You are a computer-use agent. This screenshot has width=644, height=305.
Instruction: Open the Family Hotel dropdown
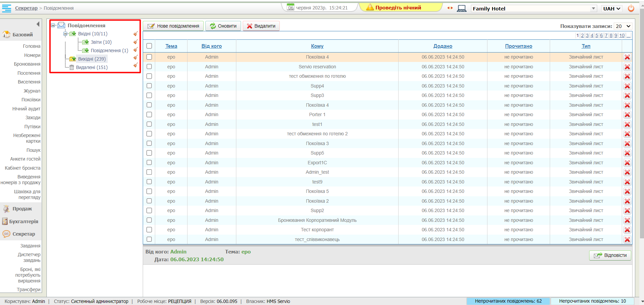[534, 8]
